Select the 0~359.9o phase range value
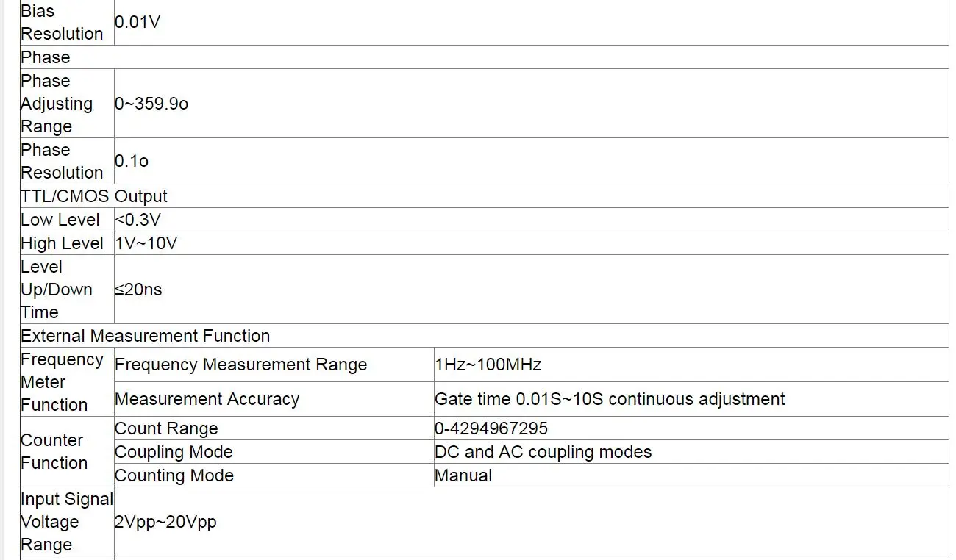 coord(151,104)
